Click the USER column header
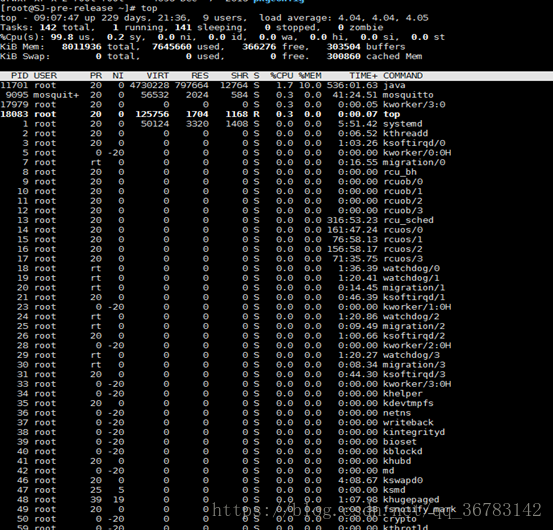This screenshot has width=553, height=530. point(45,76)
